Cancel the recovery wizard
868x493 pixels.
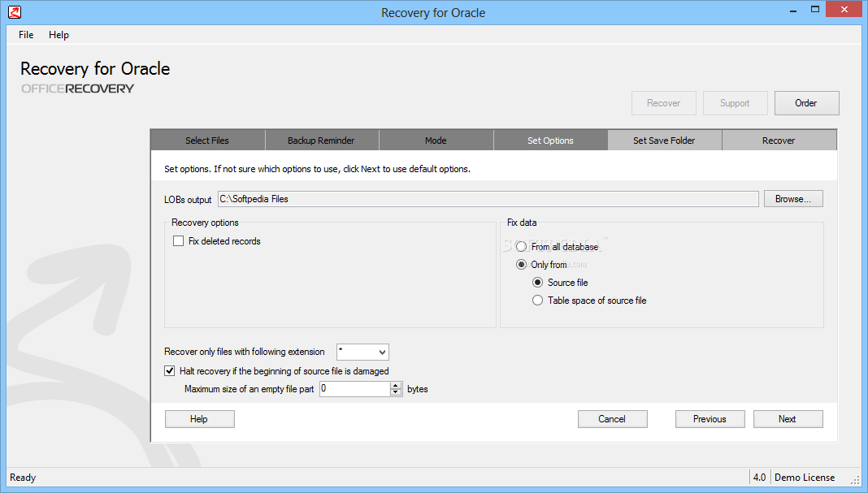coord(612,419)
